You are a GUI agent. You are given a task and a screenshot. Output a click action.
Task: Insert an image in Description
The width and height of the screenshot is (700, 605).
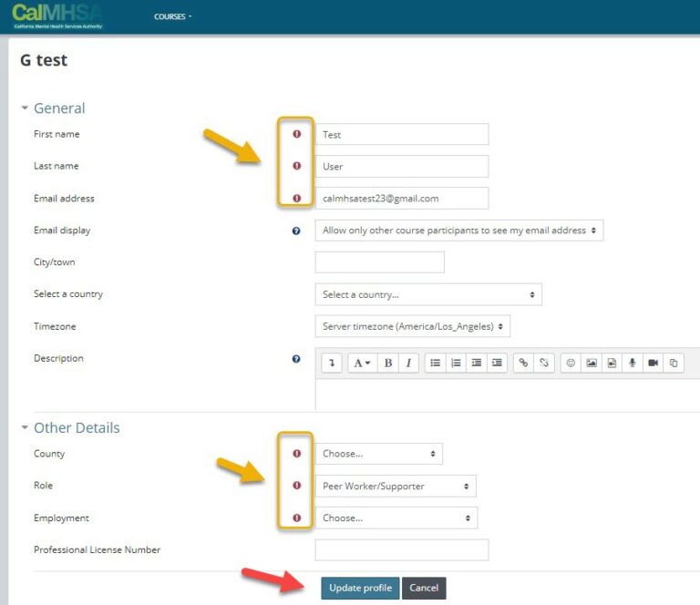tap(591, 363)
